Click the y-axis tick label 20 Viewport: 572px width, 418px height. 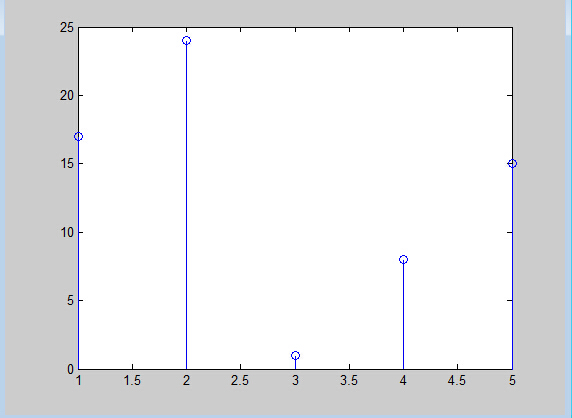(67, 96)
